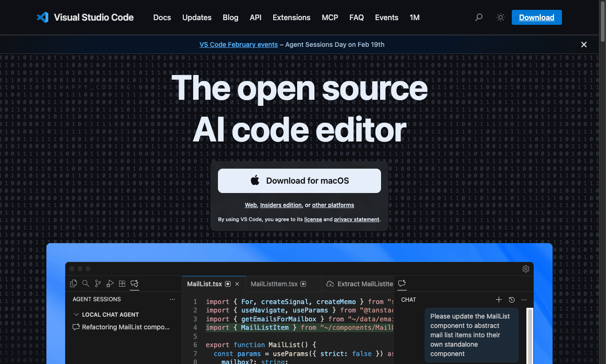Open Extensions in top navigation
This screenshot has width=606, height=364.
(292, 17)
